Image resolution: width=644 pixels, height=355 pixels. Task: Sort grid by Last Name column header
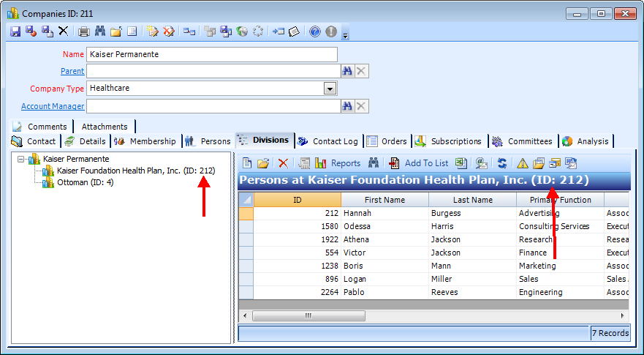click(x=473, y=200)
